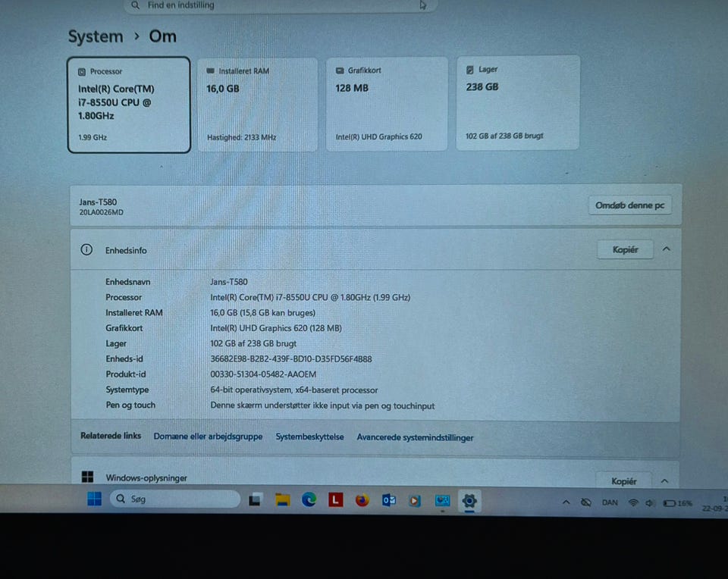This screenshot has width=728, height=579.
Task: Click the model number 20LA0026MD
Action: click(x=101, y=212)
